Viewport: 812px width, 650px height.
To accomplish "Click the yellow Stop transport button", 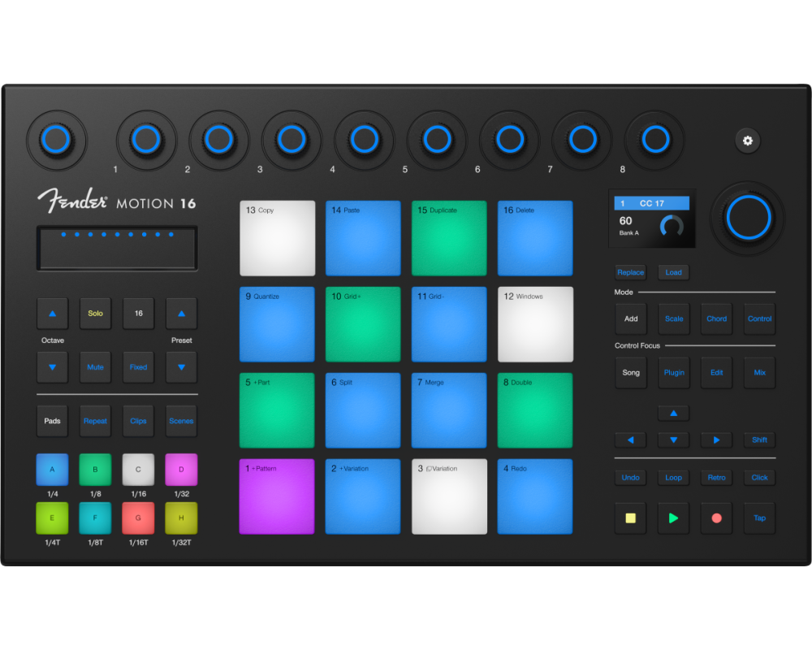I will [630, 518].
